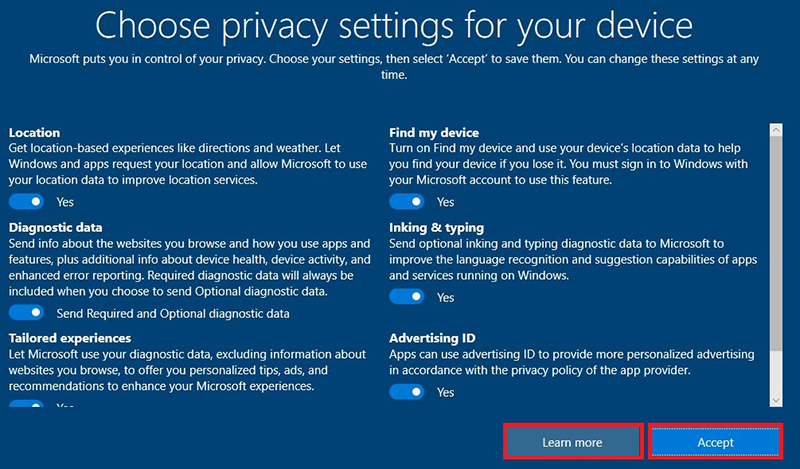
Task: Switch off Diagnostic data optional sending
Action: [x=26, y=312]
